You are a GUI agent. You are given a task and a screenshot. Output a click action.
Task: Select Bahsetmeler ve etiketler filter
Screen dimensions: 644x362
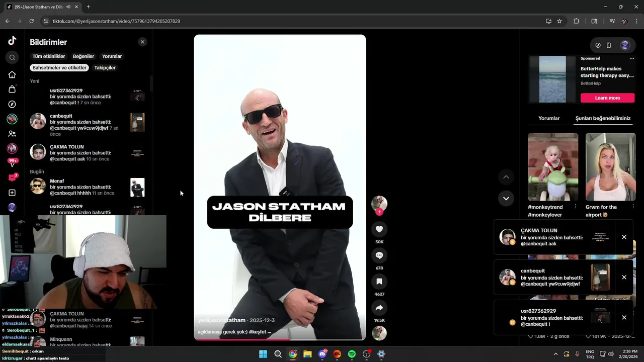pos(59,67)
